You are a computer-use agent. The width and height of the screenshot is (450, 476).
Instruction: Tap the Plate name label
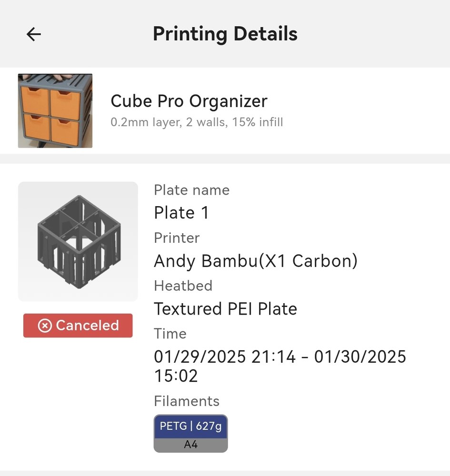[191, 190]
